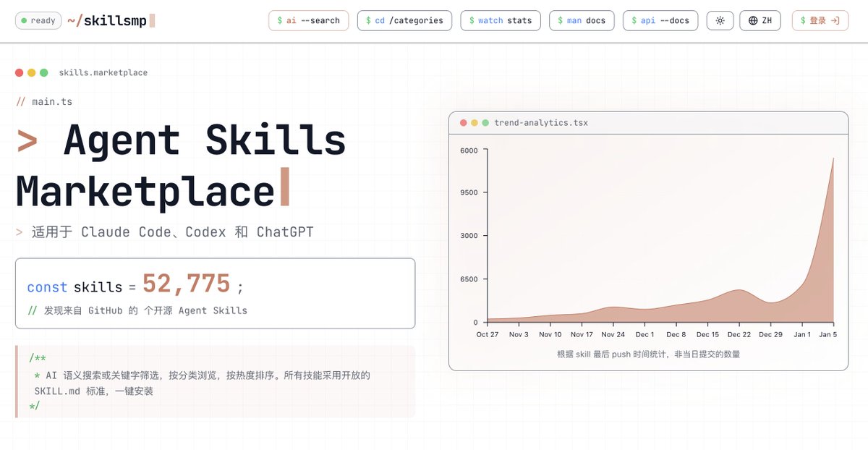Click the 登录 login button
The height and width of the screenshot is (450, 868).
[820, 20]
